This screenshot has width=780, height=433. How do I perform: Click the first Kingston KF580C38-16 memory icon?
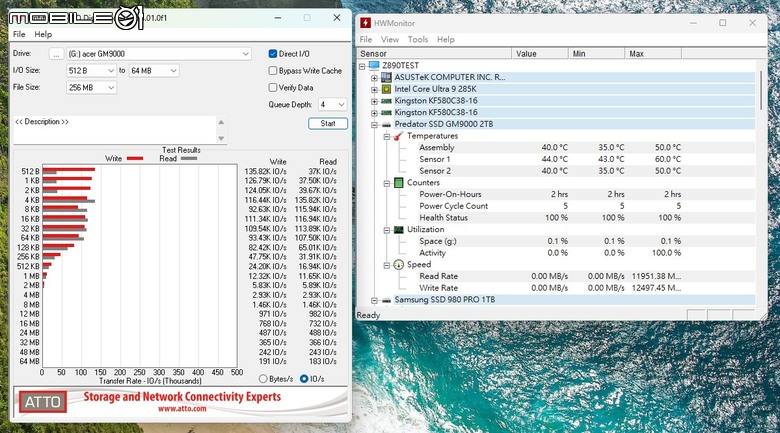click(x=386, y=101)
